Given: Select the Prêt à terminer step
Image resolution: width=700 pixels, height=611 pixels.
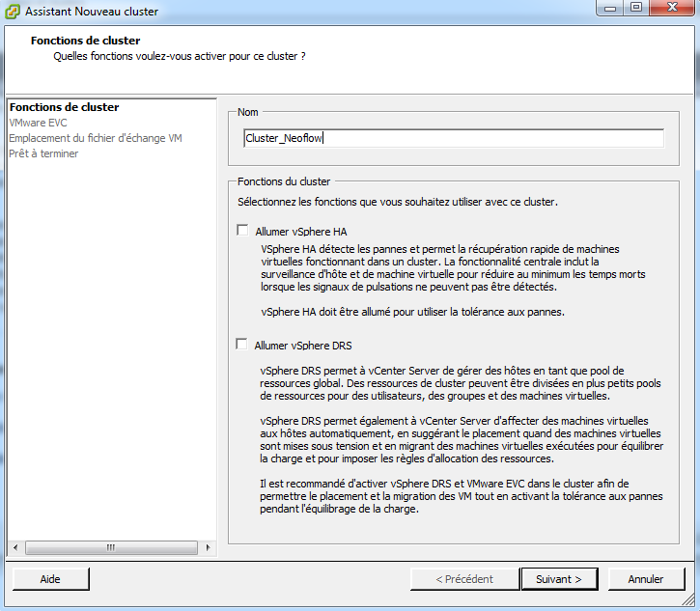Looking at the screenshot, I should (x=43, y=153).
